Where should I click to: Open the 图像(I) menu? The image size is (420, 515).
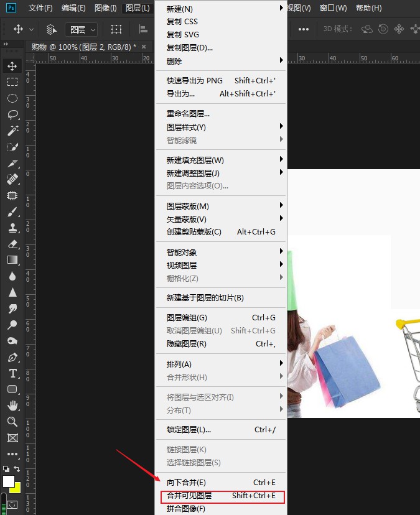pyautogui.click(x=106, y=8)
